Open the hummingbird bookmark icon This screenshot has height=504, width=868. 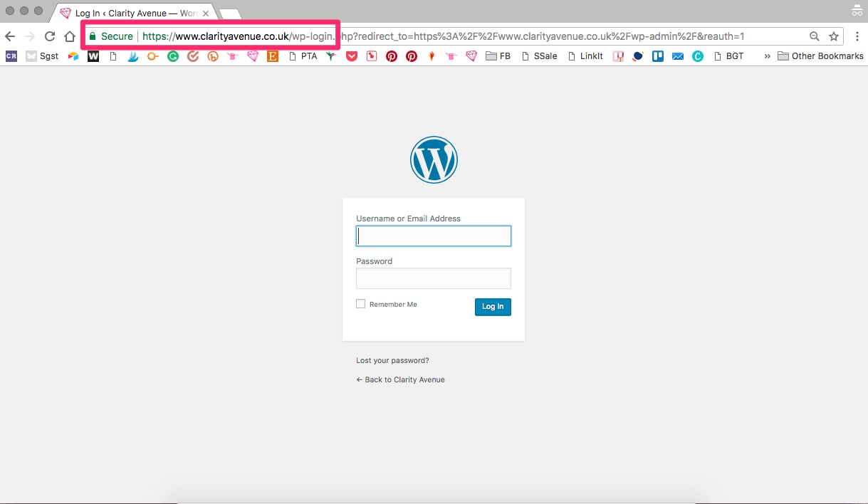[331, 56]
